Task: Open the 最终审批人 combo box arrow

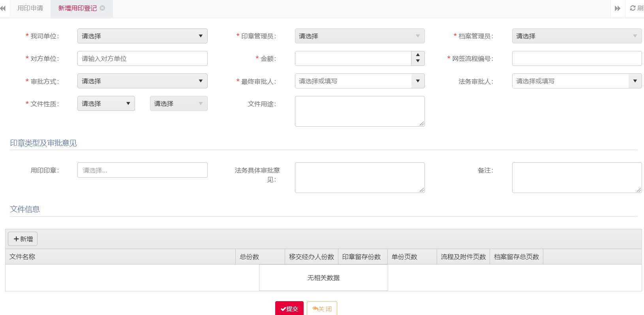Action: (x=418, y=81)
